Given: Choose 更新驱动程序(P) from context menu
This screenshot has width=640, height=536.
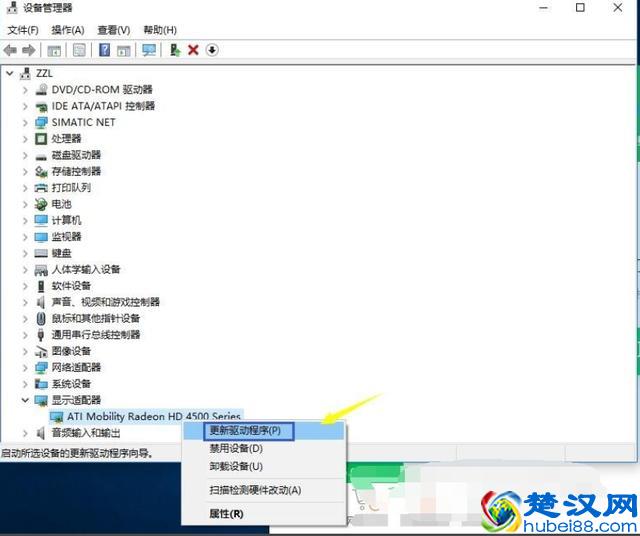Looking at the screenshot, I should (264, 431).
